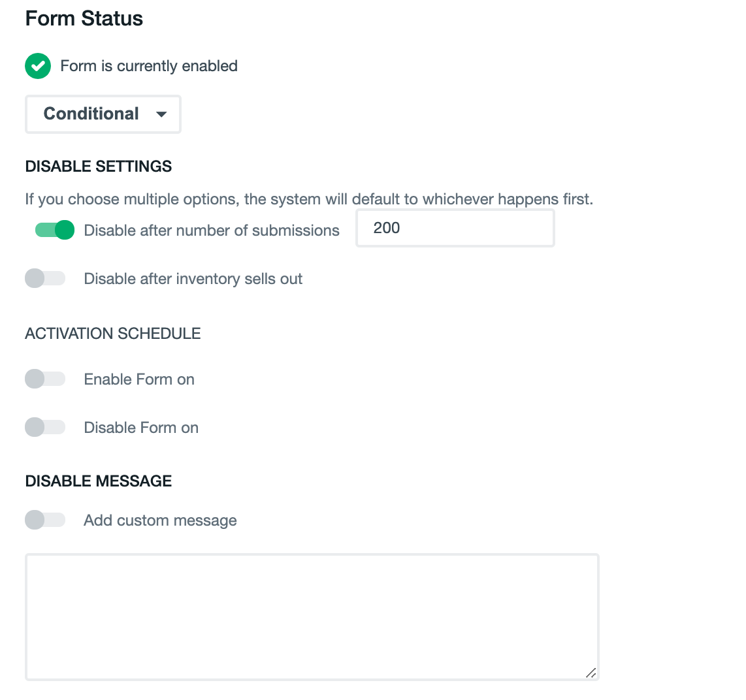Click the ACTIVATION SCHEDULE section header
746x700 pixels.
(x=112, y=333)
